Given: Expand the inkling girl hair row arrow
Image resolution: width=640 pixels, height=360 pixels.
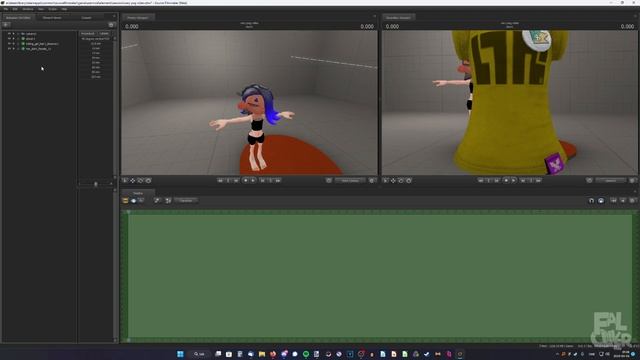Looking at the screenshot, I should (13, 44).
